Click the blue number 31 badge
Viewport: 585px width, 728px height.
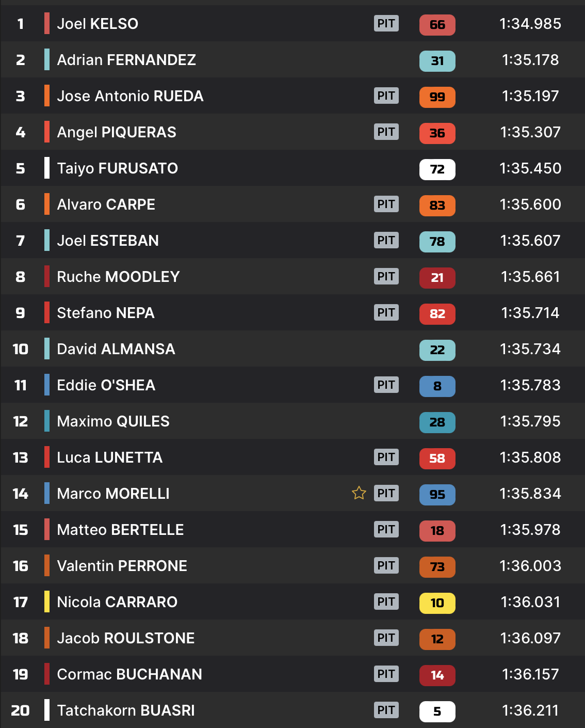[437, 60]
